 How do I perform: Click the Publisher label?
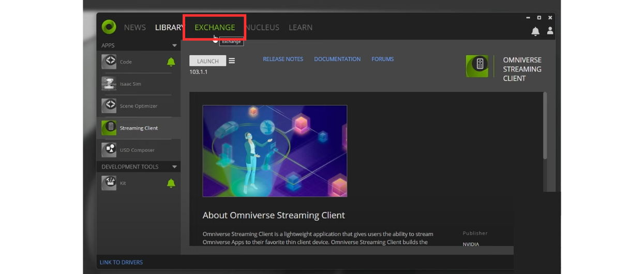(475, 233)
